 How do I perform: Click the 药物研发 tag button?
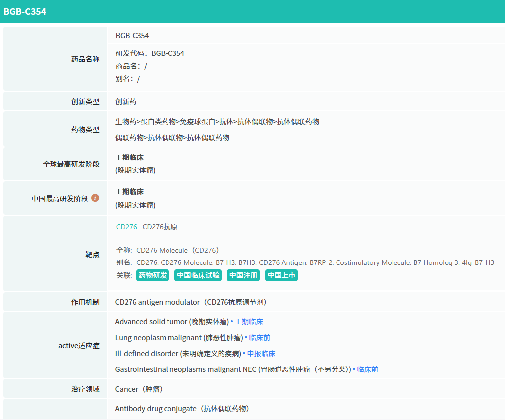pyautogui.click(x=153, y=275)
